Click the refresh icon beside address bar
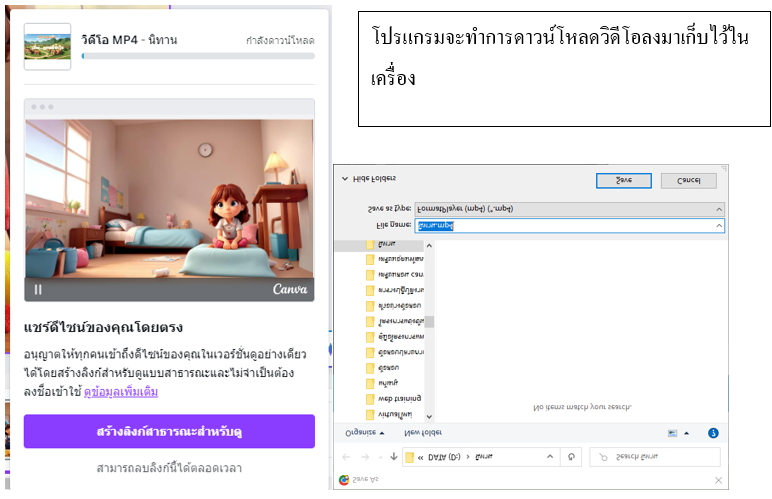772x499 pixels. pos(571,457)
